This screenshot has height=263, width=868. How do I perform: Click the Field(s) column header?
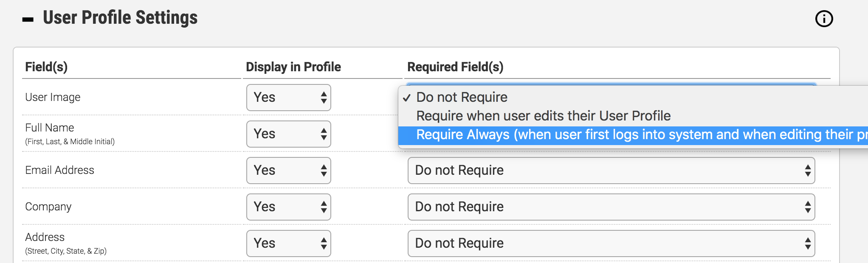46,67
